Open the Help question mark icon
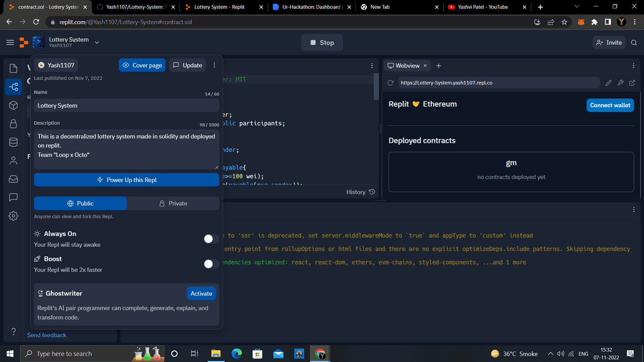Image resolution: width=644 pixels, height=362 pixels. [x=13, y=332]
